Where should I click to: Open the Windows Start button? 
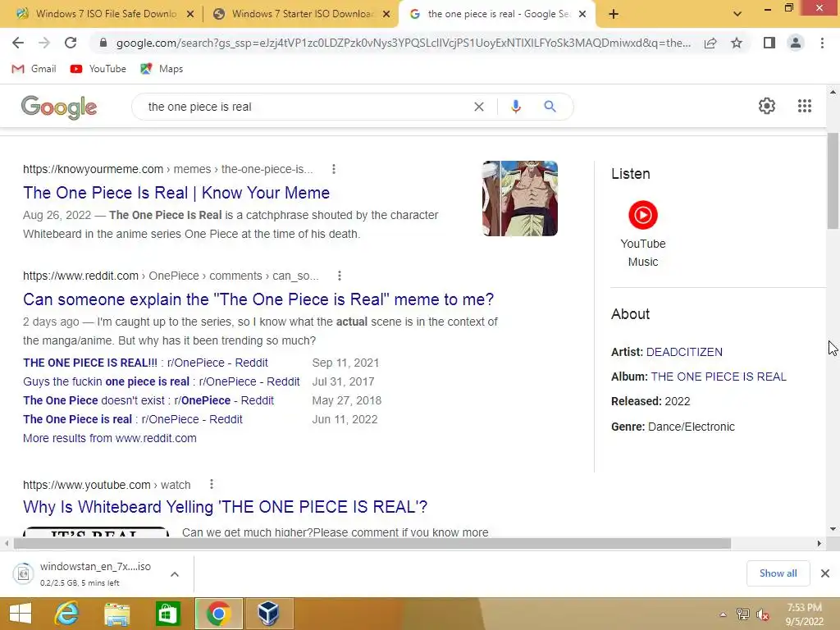21,614
